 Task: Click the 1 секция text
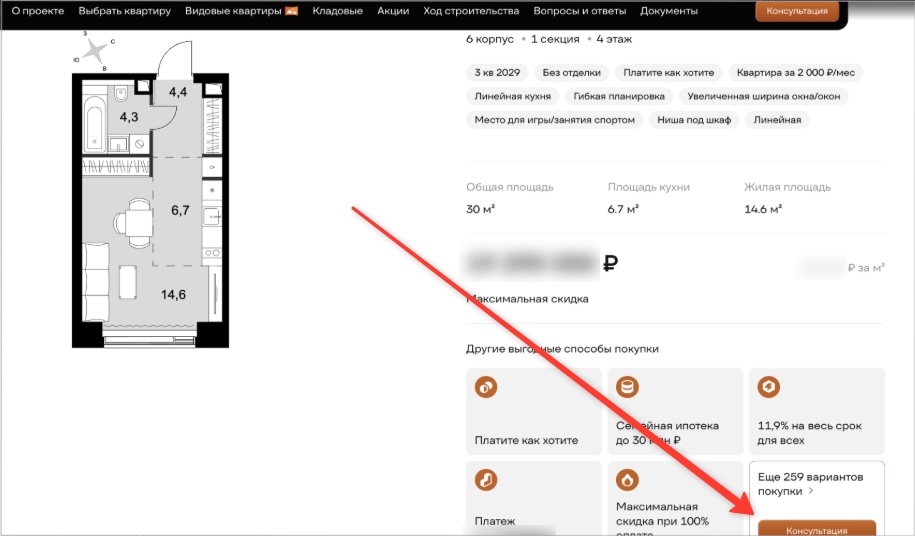click(555, 39)
